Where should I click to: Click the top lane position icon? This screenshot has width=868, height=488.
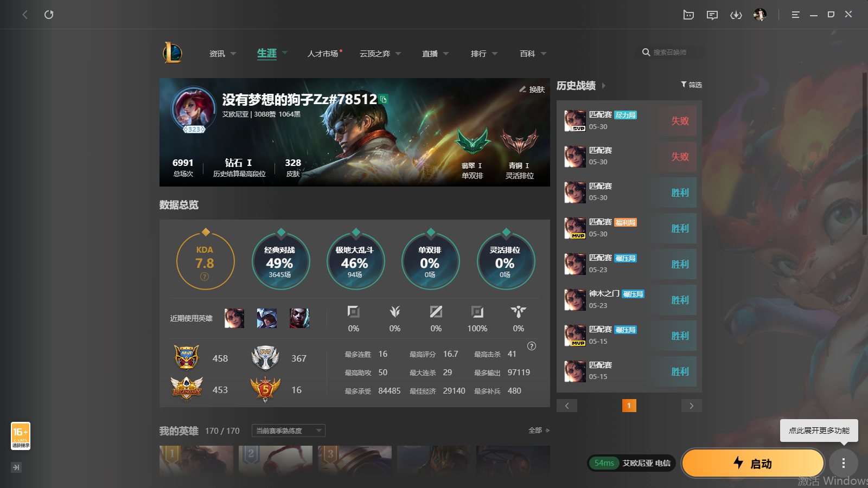(354, 312)
